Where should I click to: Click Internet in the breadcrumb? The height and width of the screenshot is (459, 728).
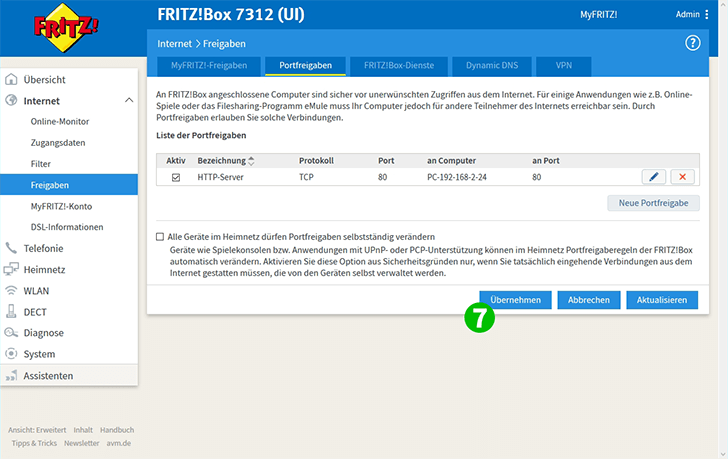pyautogui.click(x=174, y=44)
